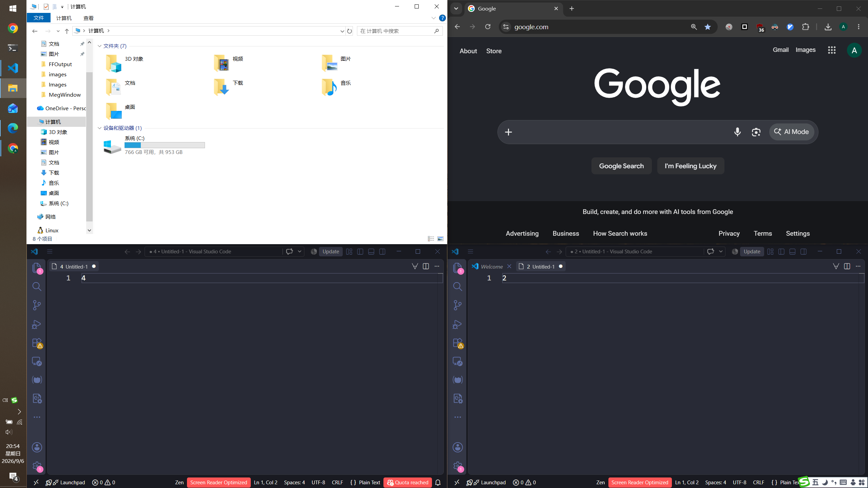Show hidden tray icons chevron on taskbar
The image size is (868, 488).
19,412
